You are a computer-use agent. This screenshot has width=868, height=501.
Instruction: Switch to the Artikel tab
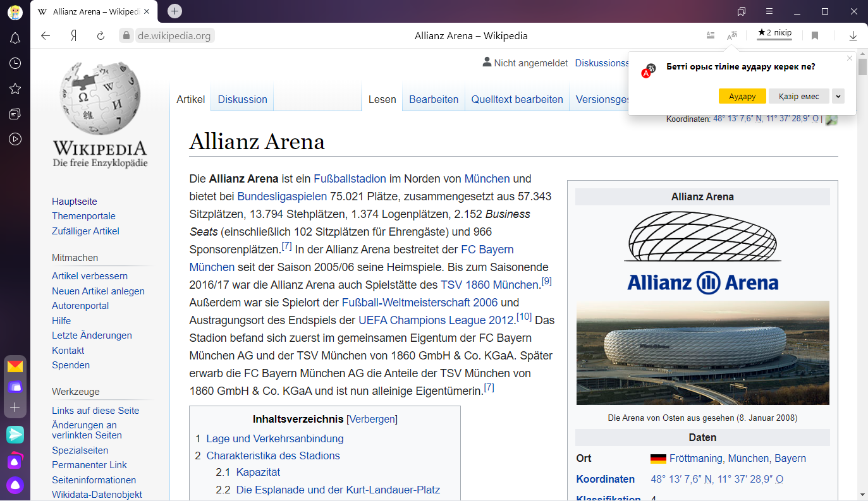(x=190, y=99)
